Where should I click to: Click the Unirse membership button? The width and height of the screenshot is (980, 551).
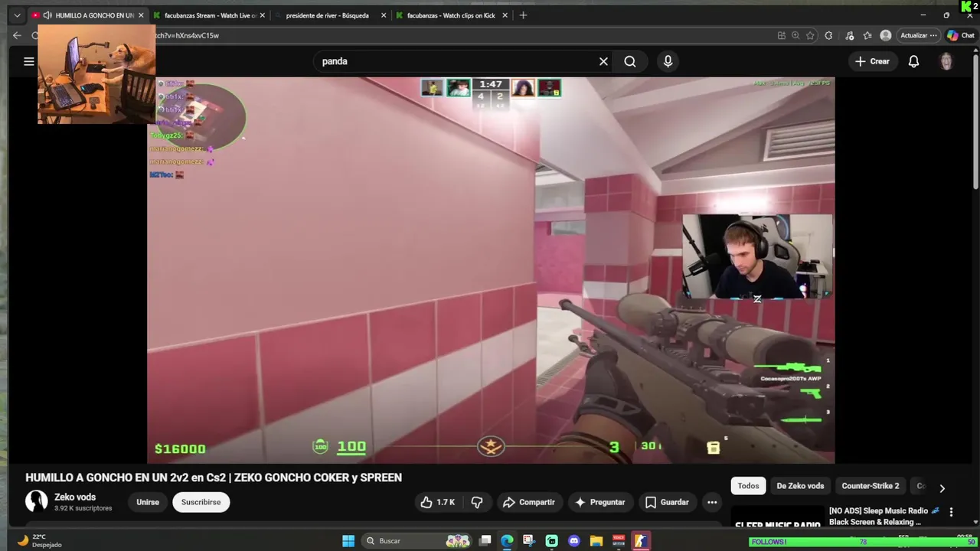(148, 502)
